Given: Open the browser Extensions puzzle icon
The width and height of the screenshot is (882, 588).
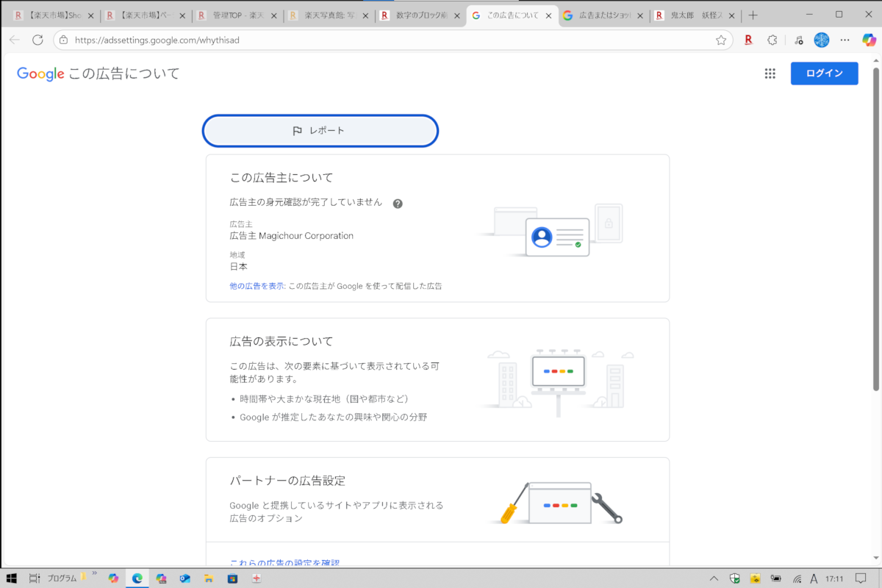Looking at the screenshot, I should (x=772, y=40).
